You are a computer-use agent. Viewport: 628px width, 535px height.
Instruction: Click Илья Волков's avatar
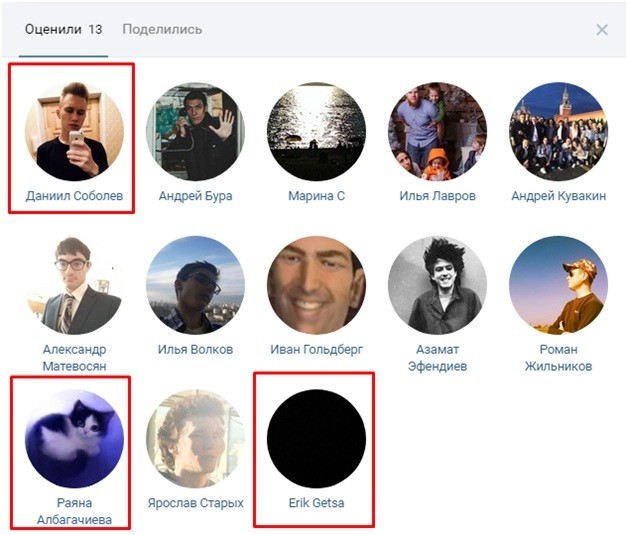[x=195, y=285]
